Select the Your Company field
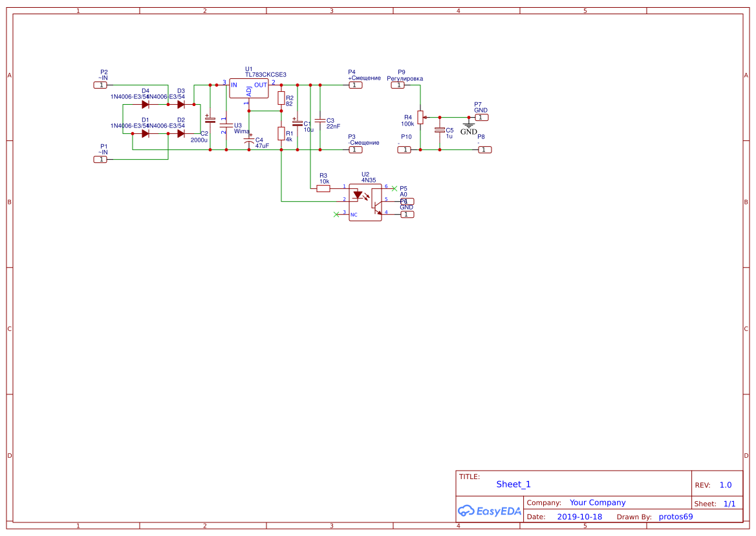Screen dimensions: 756x536 click(x=597, y=502)
